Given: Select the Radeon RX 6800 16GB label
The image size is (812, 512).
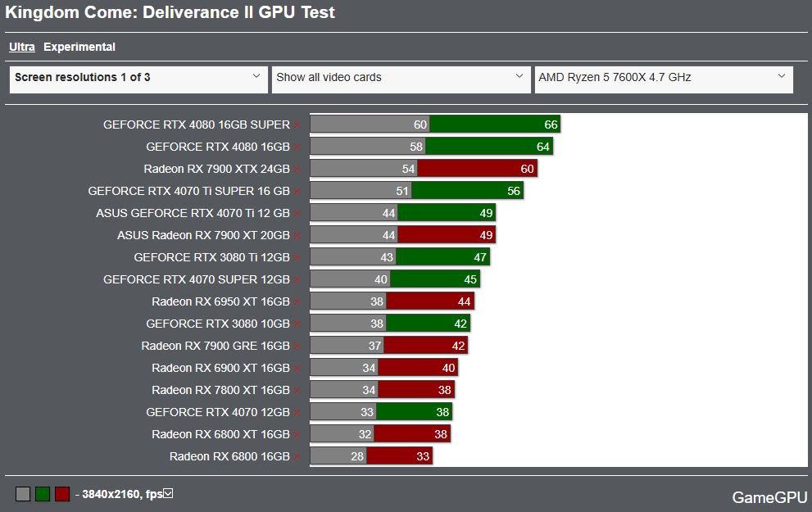Looking at the screenshot, I should coord(229,456).
